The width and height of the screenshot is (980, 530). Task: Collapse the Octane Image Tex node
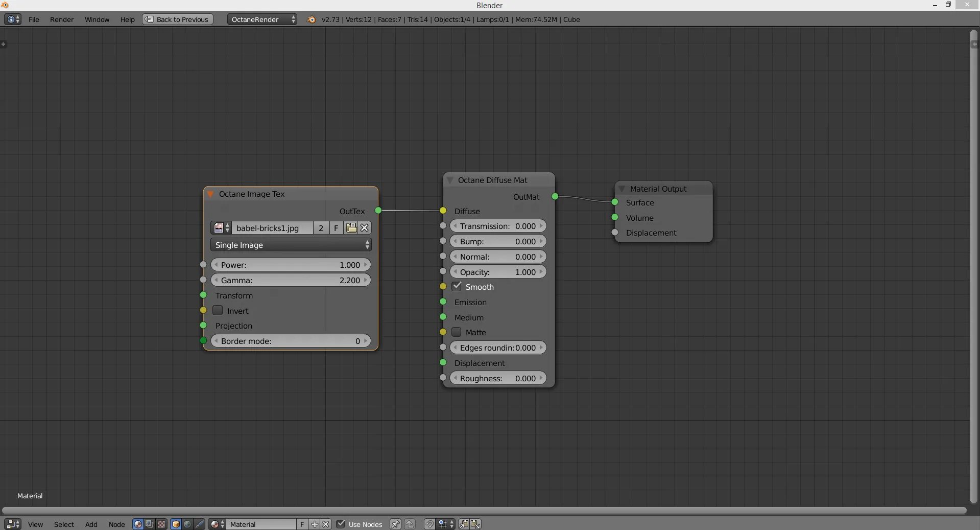coord(210,194)
